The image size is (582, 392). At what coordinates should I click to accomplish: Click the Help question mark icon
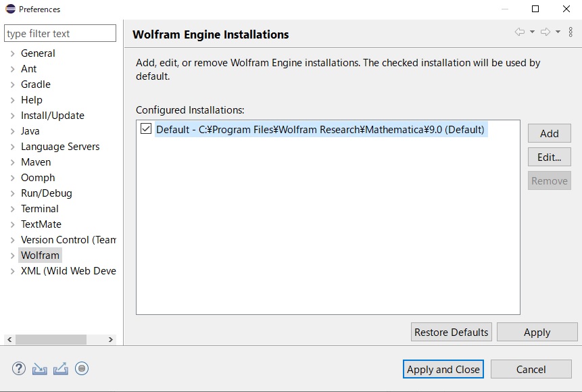click(18, 368)
